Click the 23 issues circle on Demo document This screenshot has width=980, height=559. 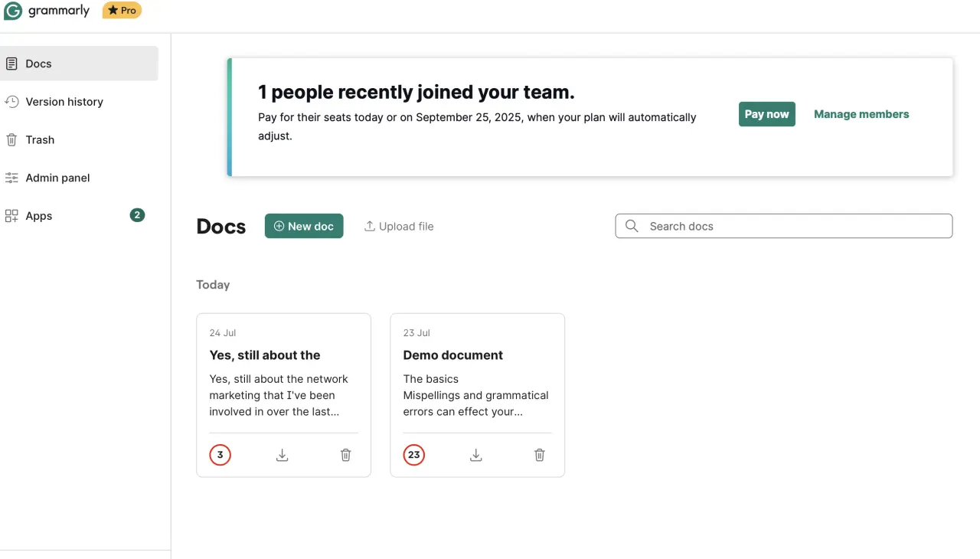(x=413, y=455)
